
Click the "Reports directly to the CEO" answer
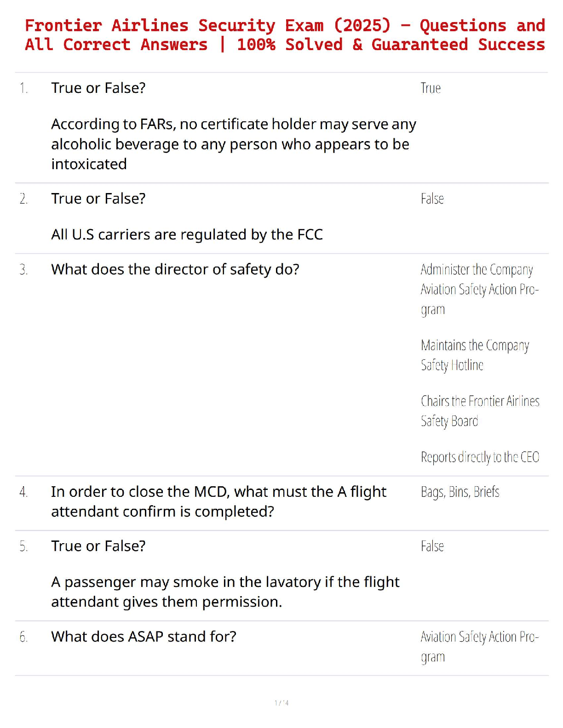click(x=480, y=457)
